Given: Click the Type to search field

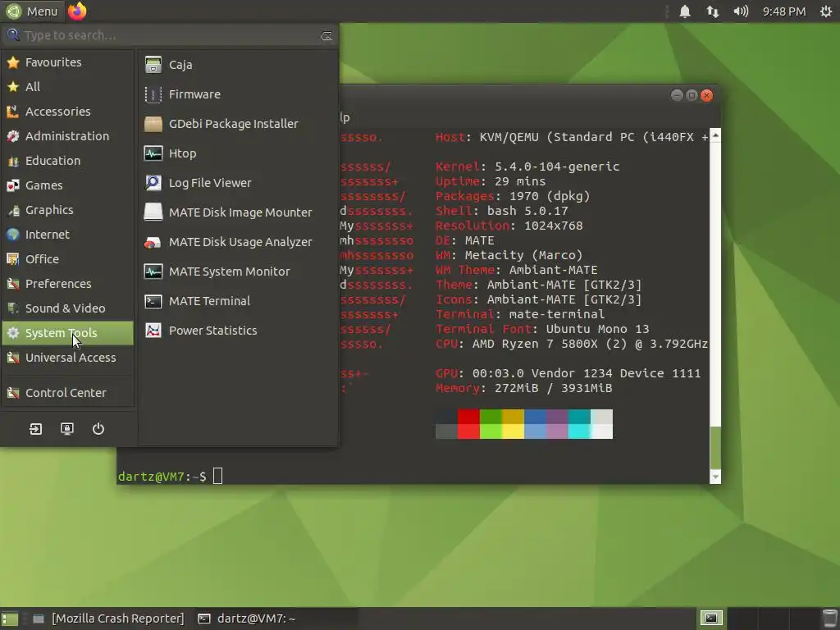Looking at the screenshot, I should pos(169,36).
